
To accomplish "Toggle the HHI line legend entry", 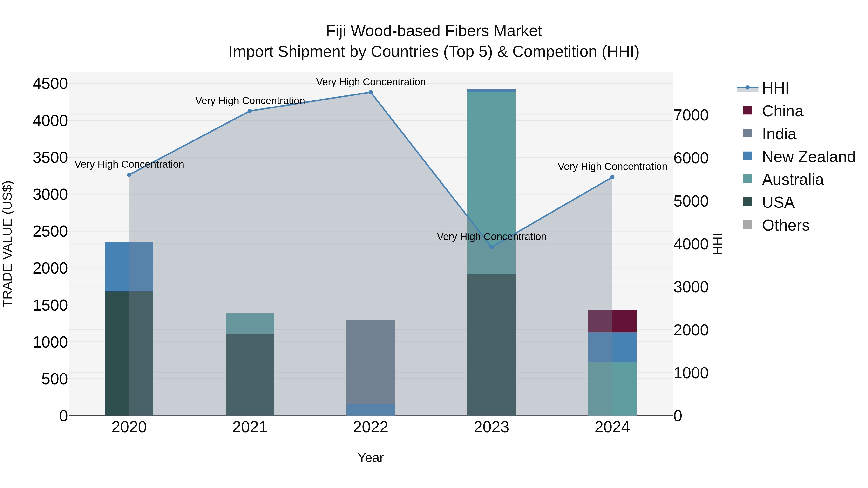I will pos(763,88).
